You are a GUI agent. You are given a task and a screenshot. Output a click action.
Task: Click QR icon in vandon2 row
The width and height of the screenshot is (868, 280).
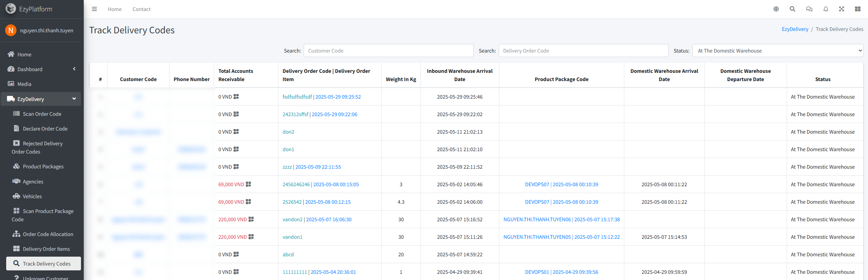(251, 219)
